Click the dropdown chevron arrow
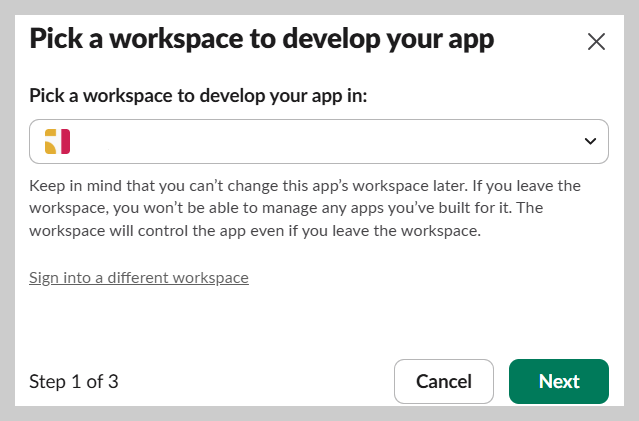Viewport: 639px width, 421px height. [590, 141]
